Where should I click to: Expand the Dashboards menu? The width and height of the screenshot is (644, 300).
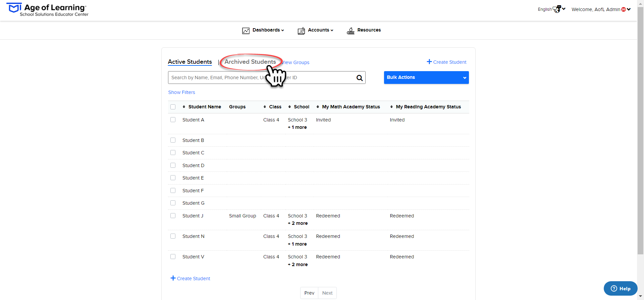click(268, 30)
